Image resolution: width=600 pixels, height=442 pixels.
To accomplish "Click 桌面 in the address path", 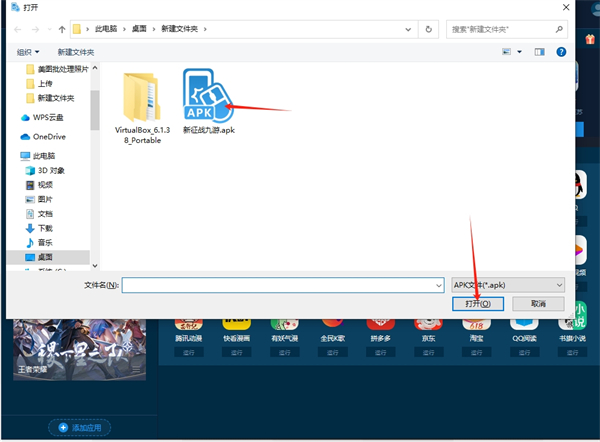I will click(139, 29).
